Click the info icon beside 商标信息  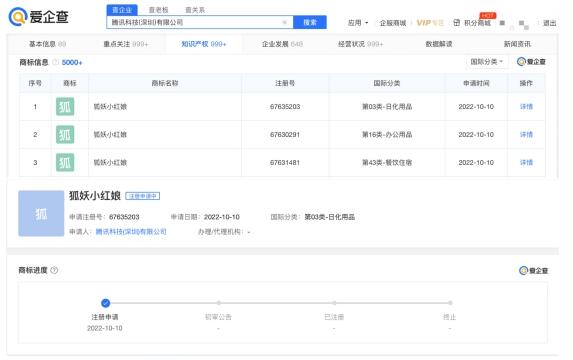click(56, 62)
